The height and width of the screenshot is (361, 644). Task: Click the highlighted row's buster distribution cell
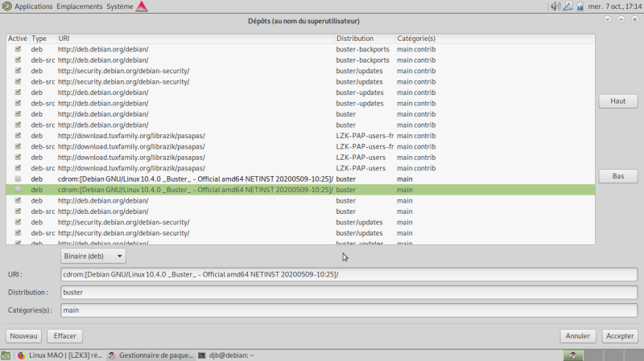coord(346,190)
